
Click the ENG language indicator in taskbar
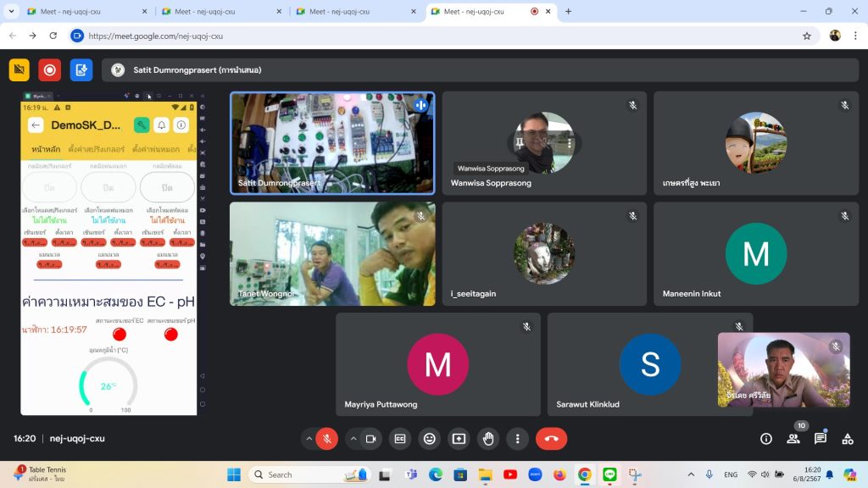[731, 474]
